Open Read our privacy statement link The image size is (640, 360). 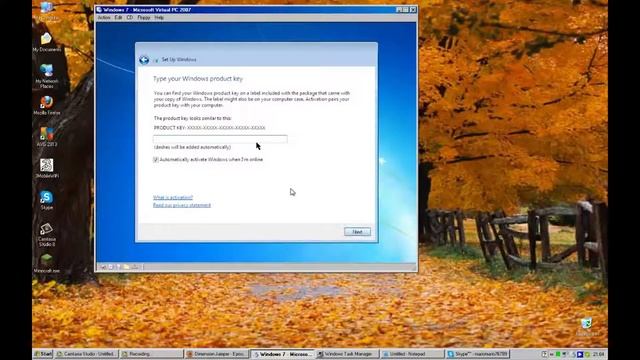click(x=182, y=205)
